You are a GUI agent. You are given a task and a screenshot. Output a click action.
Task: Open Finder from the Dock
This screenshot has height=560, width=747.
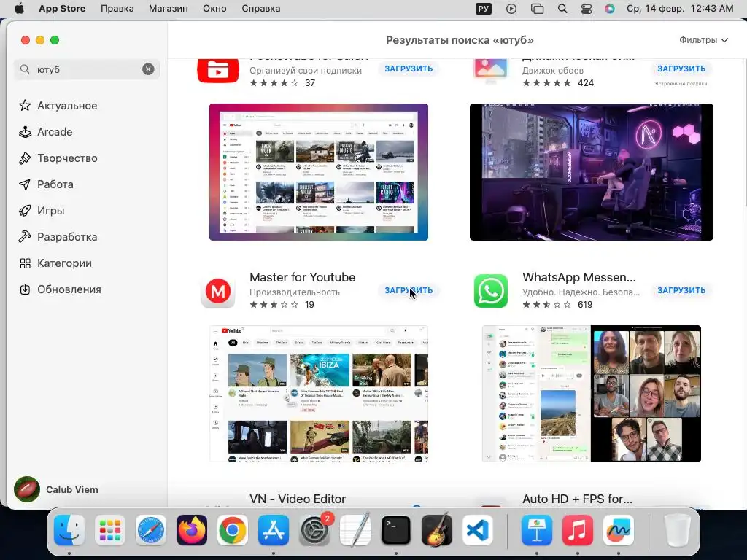(69, 530)
